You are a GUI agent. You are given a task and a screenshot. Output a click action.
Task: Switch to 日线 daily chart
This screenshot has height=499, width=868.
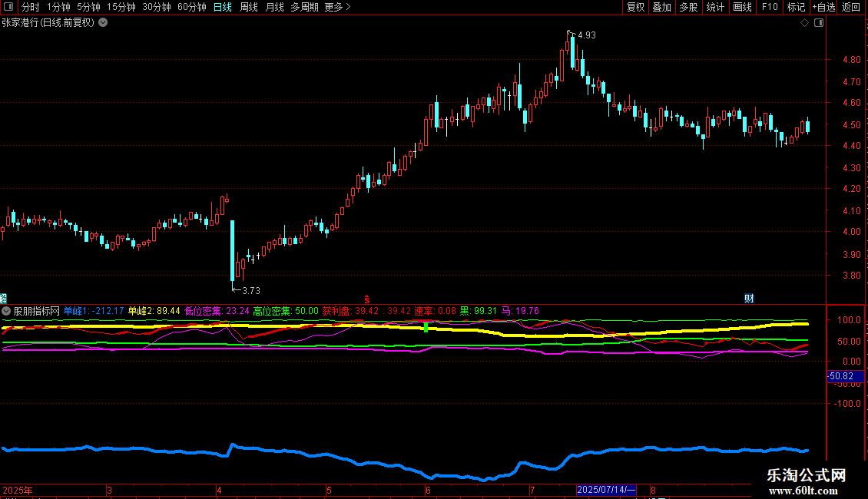(223, 7)
